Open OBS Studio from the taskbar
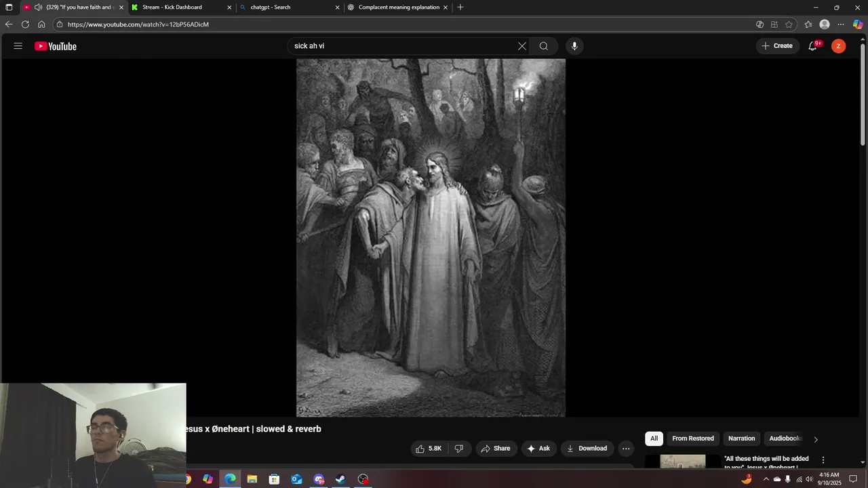 (x=363, y=479)
